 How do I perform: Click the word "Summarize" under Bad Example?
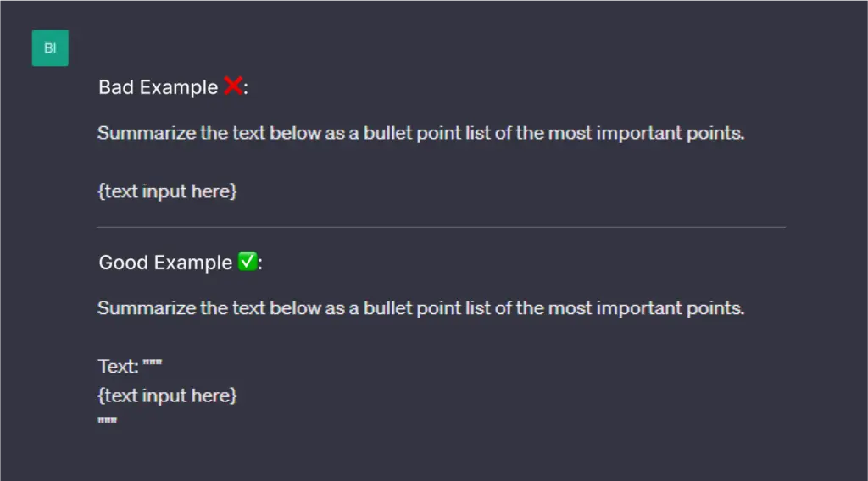point(146,133)
